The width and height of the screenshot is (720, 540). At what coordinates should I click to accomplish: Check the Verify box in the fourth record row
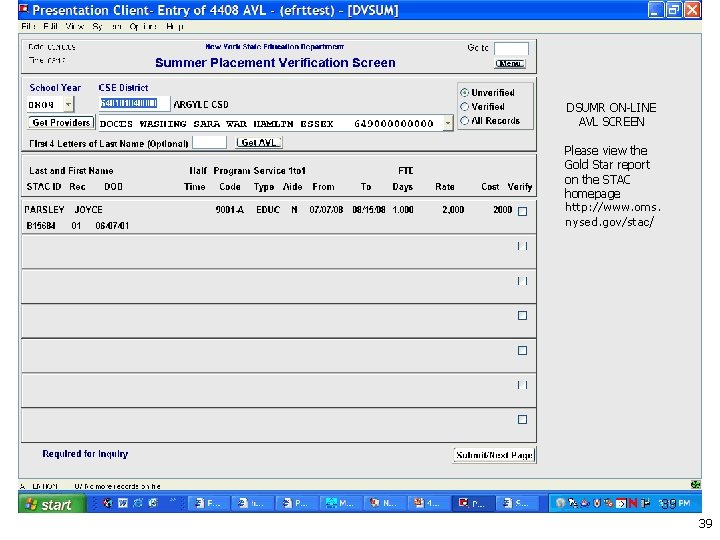click(x=522, y=315)
